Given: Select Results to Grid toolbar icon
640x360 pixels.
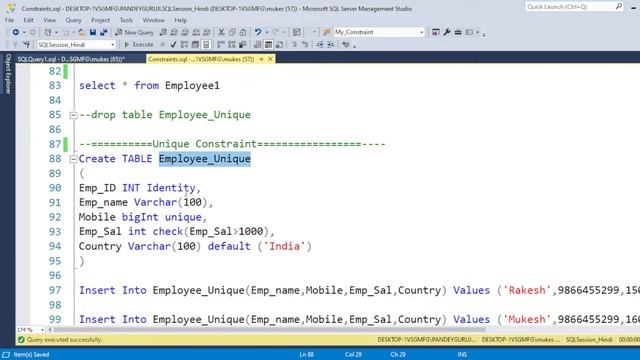Looking at the screenshot, I should 268,44.
